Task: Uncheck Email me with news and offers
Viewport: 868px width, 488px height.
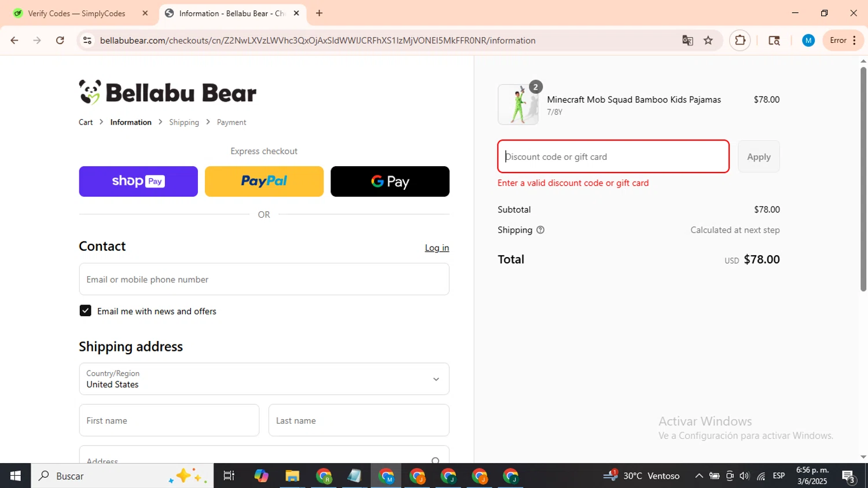Action: point(85,311)
